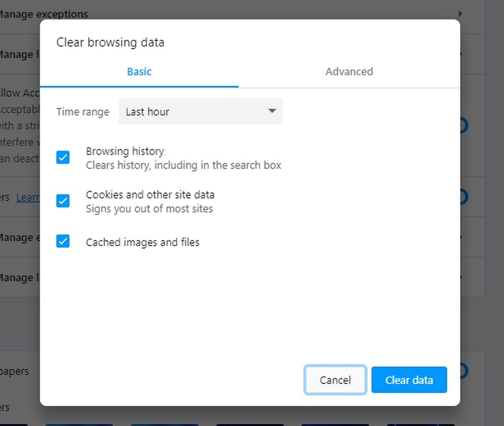504x426 pixels.
Task: Click the Cookies and other site data label
Action: (150, 195)
